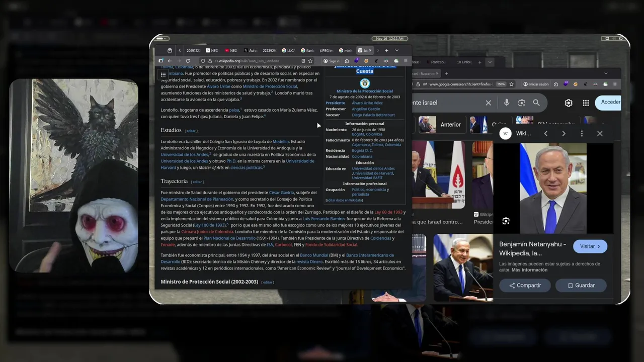Submit search with magnifier icon
644x362 pixels.
tap(536, 103)
